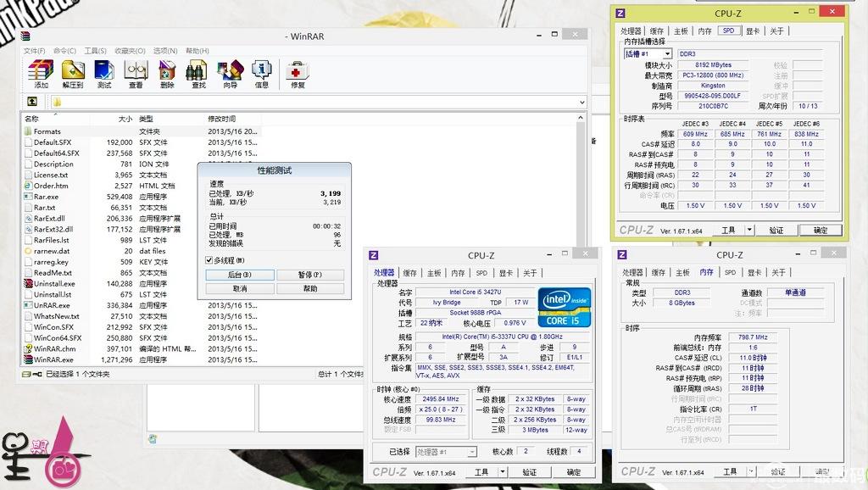
Task: Click the 测试 (Test) toolbar icon
Action: click(104, 75)
